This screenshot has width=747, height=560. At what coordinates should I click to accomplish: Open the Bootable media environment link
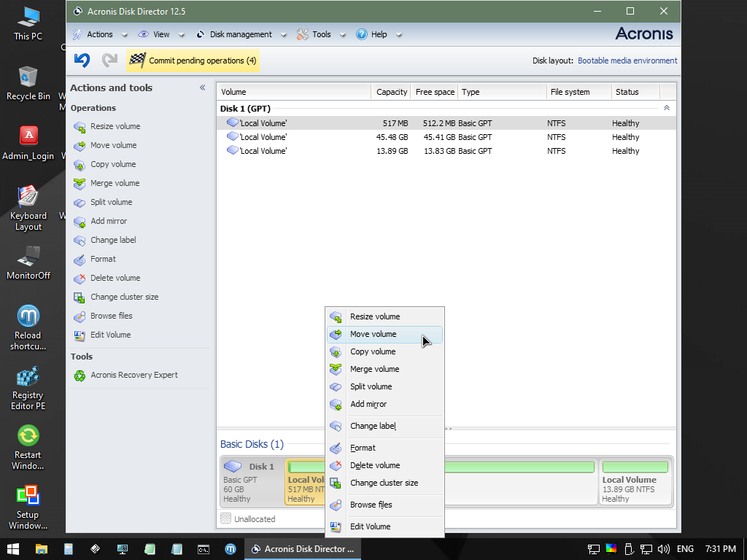627,61
